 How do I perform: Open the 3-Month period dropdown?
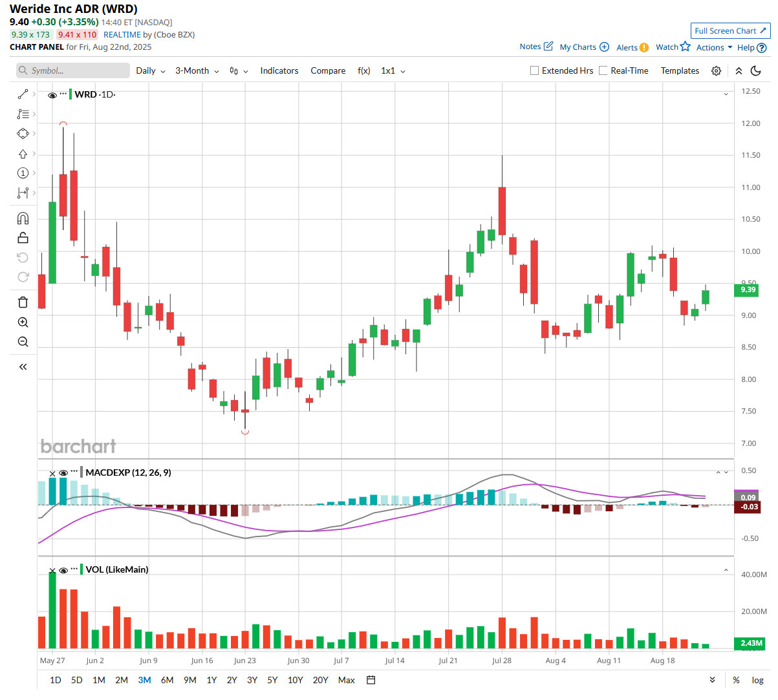click(197, 70)
